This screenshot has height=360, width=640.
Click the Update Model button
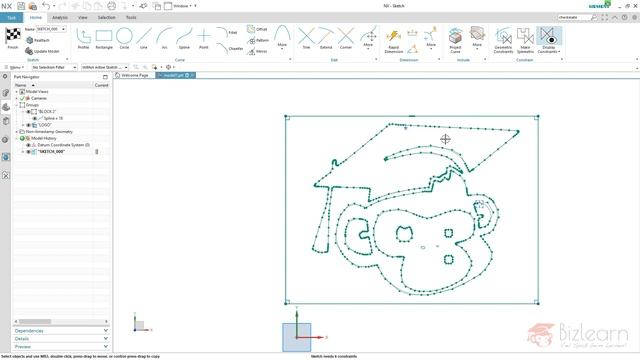tap(42, 51)
